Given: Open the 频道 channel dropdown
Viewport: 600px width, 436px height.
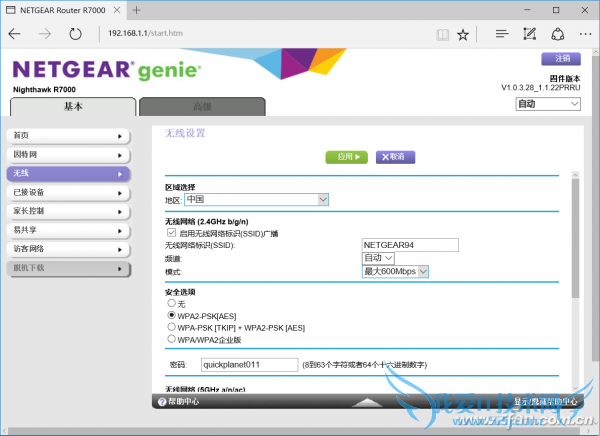Looking at the screenshot, I should (x=378, y=258).
